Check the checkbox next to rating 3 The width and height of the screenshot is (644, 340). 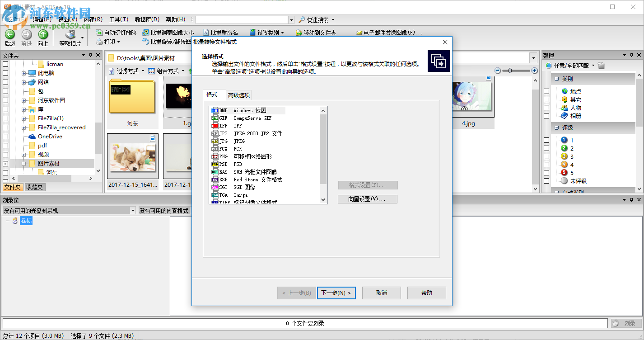[546, 156]
